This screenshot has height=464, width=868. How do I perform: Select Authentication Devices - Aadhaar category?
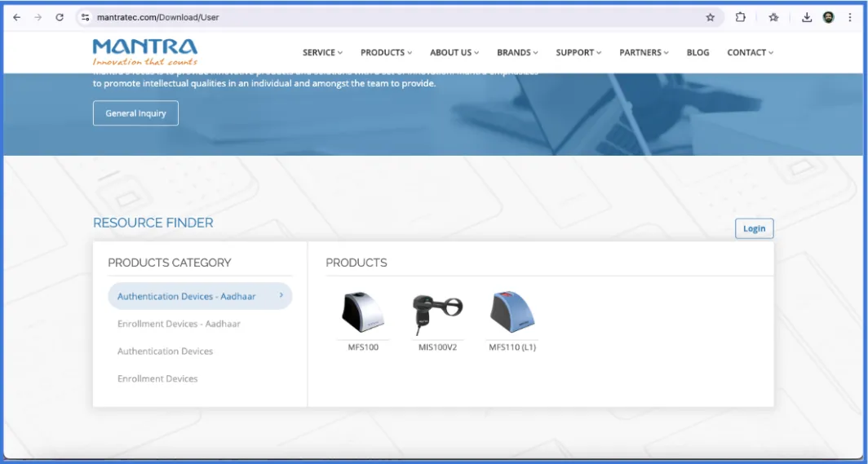(200, 296)
